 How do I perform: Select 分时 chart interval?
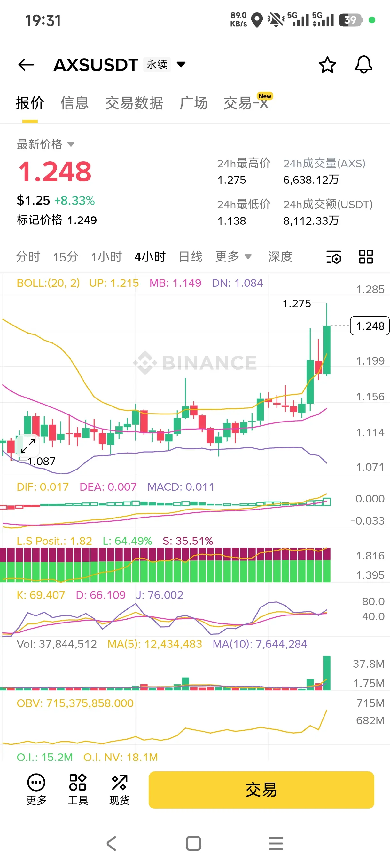tap(28, 257)
